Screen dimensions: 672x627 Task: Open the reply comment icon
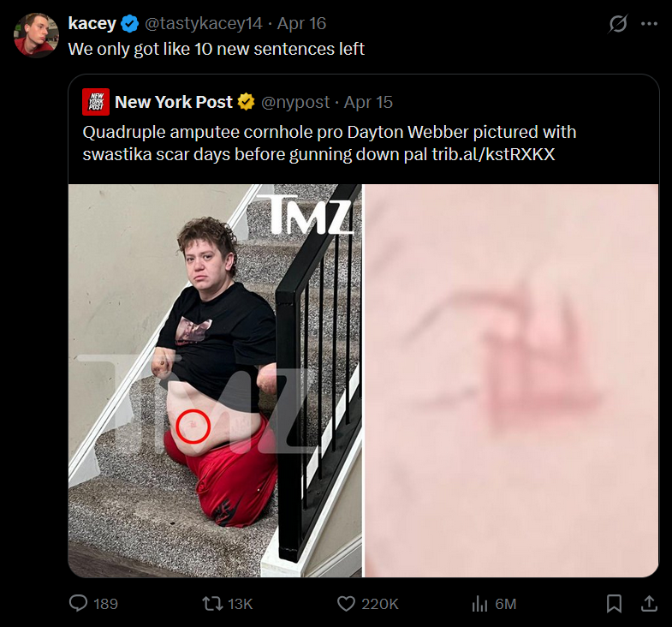coord(79,603)
